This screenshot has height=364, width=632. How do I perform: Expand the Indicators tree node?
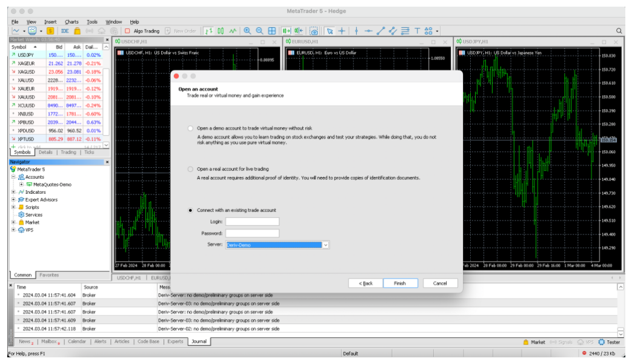(x=13, y=192)
